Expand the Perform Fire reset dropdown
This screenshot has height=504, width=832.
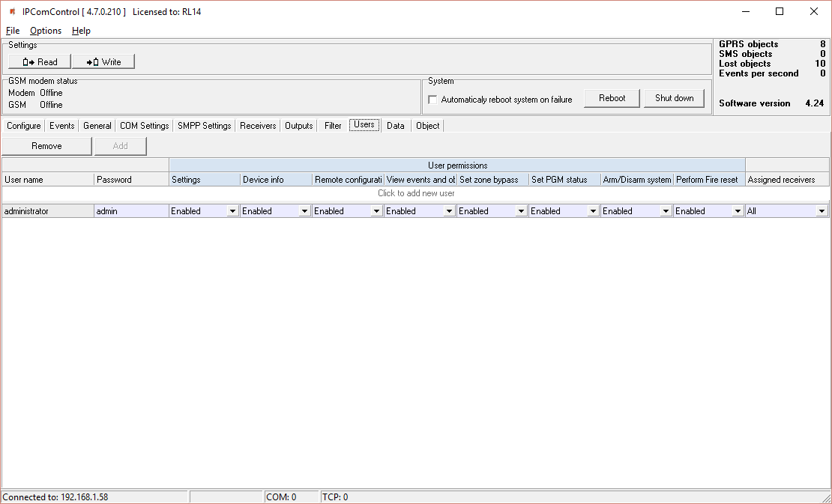point(738,212)
